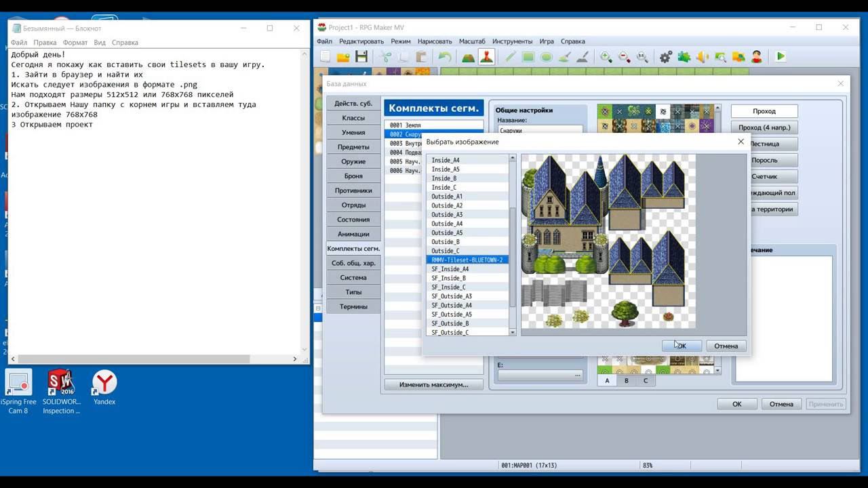Select the Rectangle drawing tool
Viewport: 868px width, 488px height.
click(528, 57)
